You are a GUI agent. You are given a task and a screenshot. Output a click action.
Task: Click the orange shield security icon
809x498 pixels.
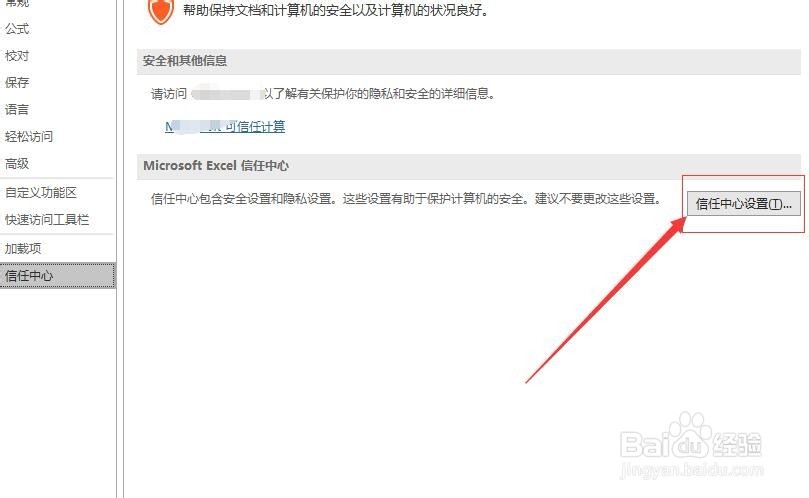(160, 11)
